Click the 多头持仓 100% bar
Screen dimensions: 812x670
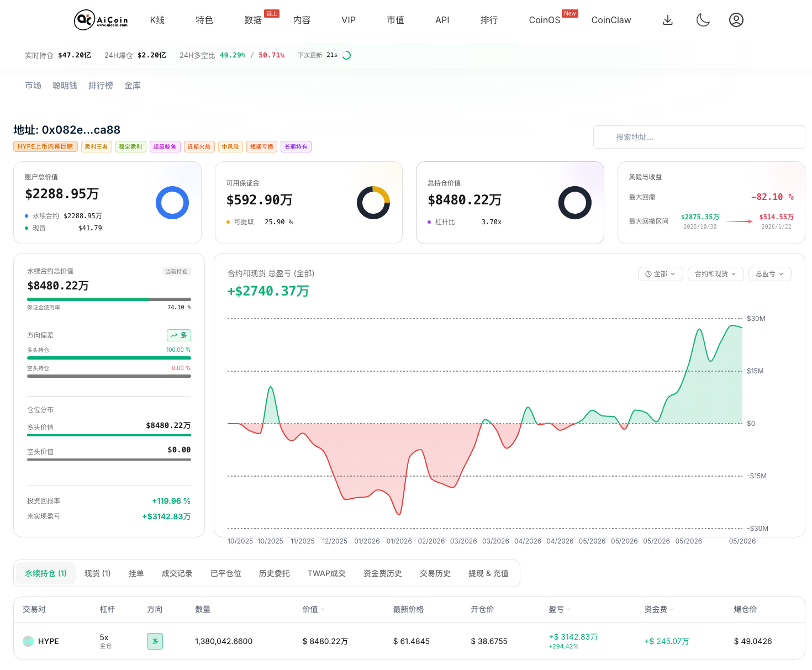pos(109,358)
